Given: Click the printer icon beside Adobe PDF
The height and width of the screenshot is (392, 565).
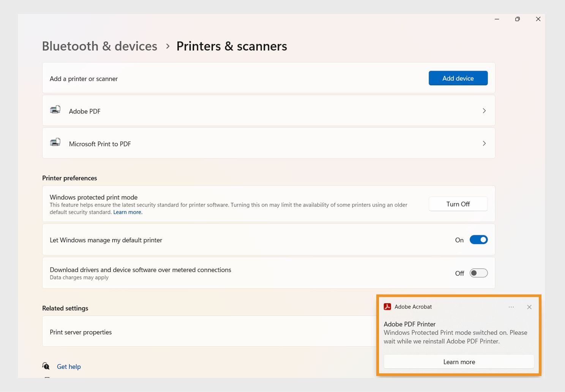Looking at the screenshot, I should (x=55, y=110).
